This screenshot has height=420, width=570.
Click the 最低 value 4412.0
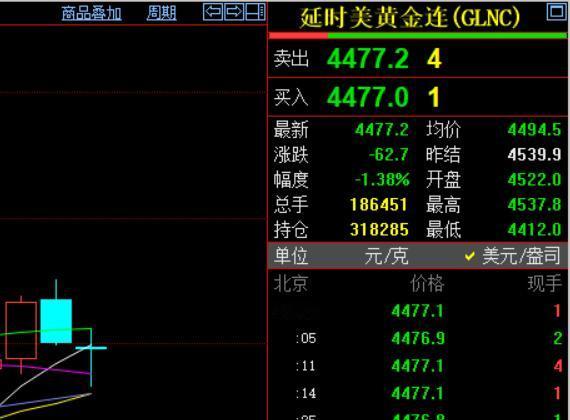pyautogui.click(x=534, y=229)
